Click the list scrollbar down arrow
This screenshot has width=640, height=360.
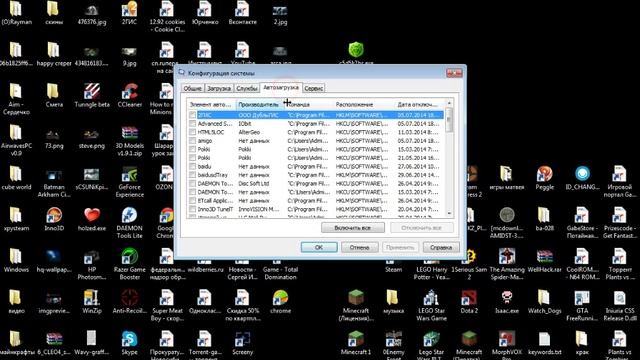click(x=449, y=213)
